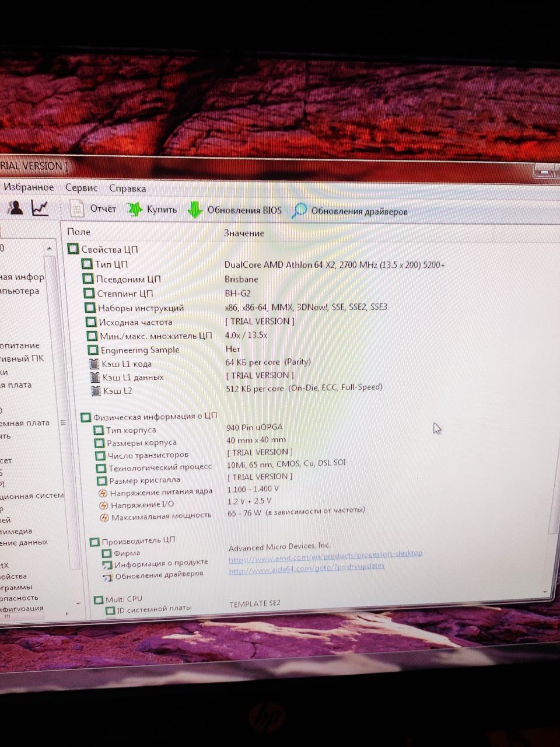Image resolution: width=560 pixels, height=747 pixels.
Task: Click the Поле column header
Action: click(79, 232)
